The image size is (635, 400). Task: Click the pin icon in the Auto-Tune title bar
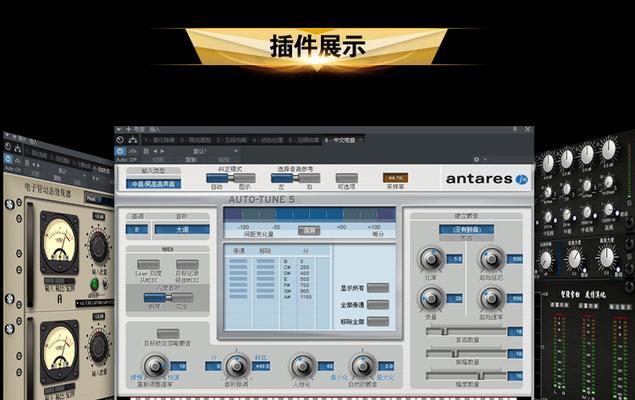(x=515, y=129)
